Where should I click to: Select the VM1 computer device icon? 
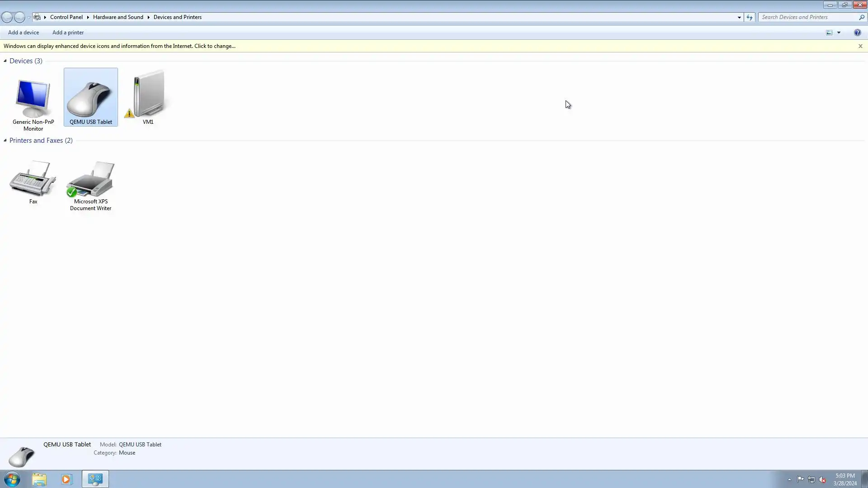pos(148,95)
